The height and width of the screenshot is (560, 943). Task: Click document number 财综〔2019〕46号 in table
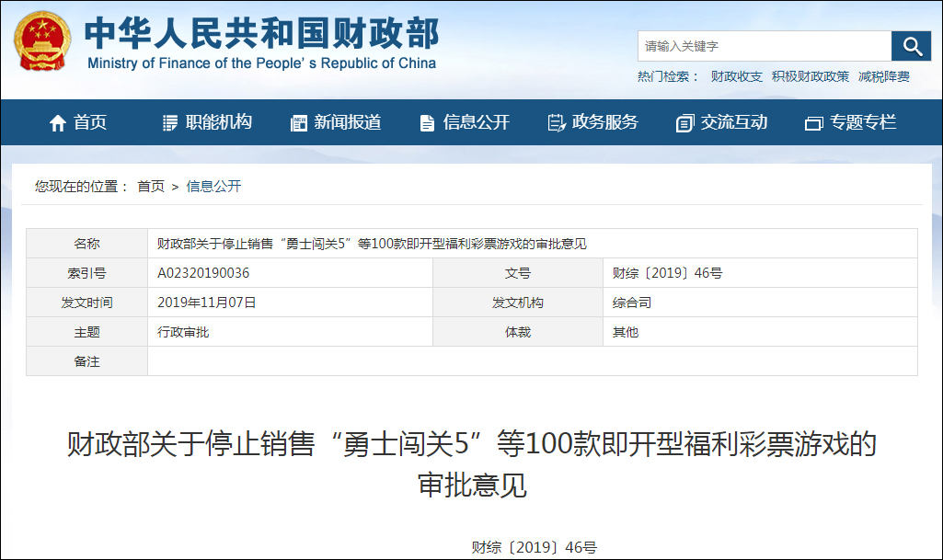click(667, 273)
